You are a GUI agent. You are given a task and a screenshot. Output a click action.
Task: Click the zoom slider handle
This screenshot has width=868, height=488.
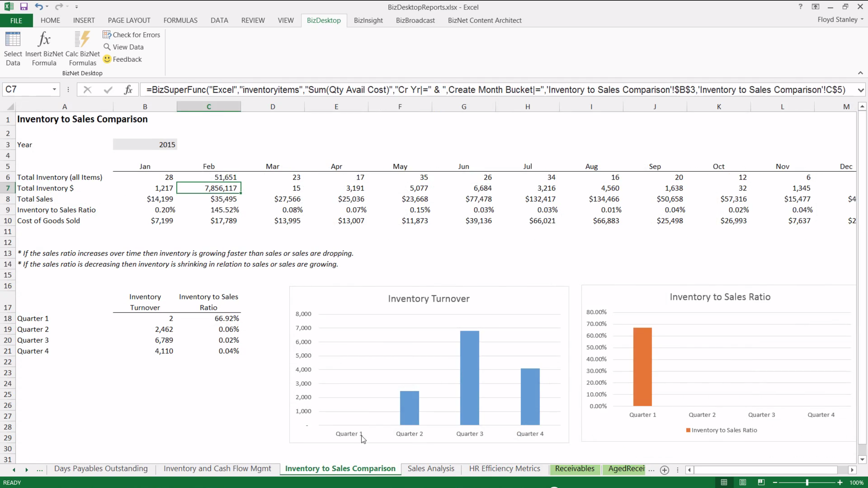(807, 482)
